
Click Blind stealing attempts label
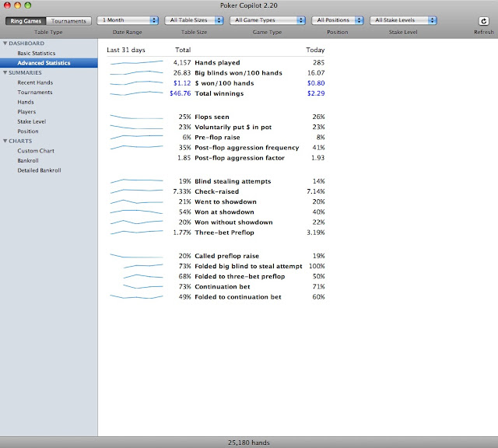(x=233, y=181)
